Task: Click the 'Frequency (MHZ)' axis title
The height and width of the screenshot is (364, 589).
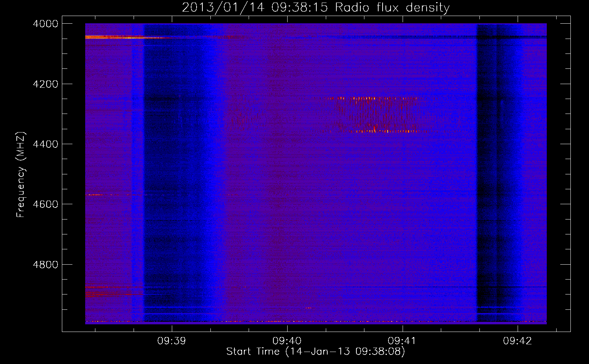Action: coord(21,175)
